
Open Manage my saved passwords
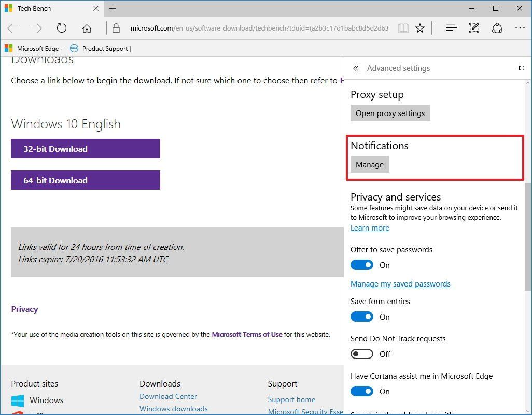pos(400,283)
